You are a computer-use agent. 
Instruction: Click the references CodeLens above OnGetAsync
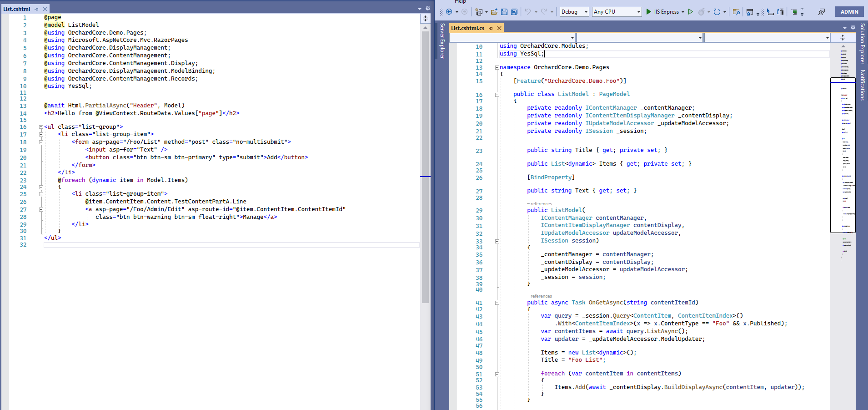tap(539, 296)
